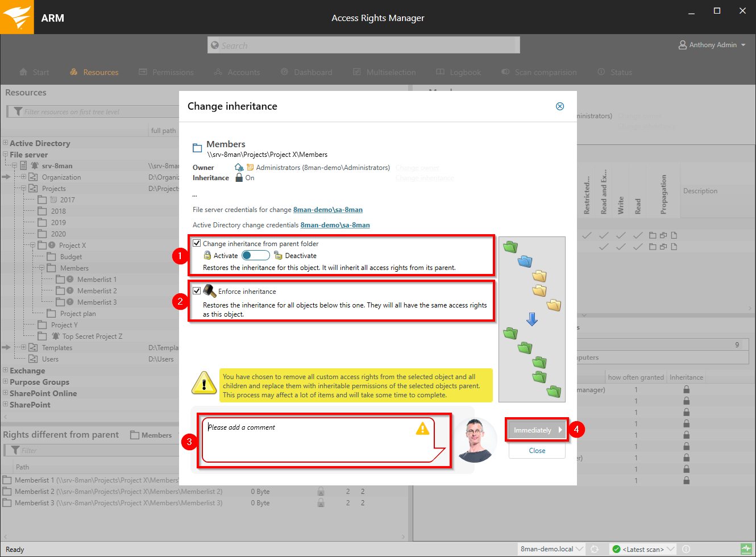Click the inheritance lock icon
Viewport: 756px width, 557px height.
tap(239, 178)
